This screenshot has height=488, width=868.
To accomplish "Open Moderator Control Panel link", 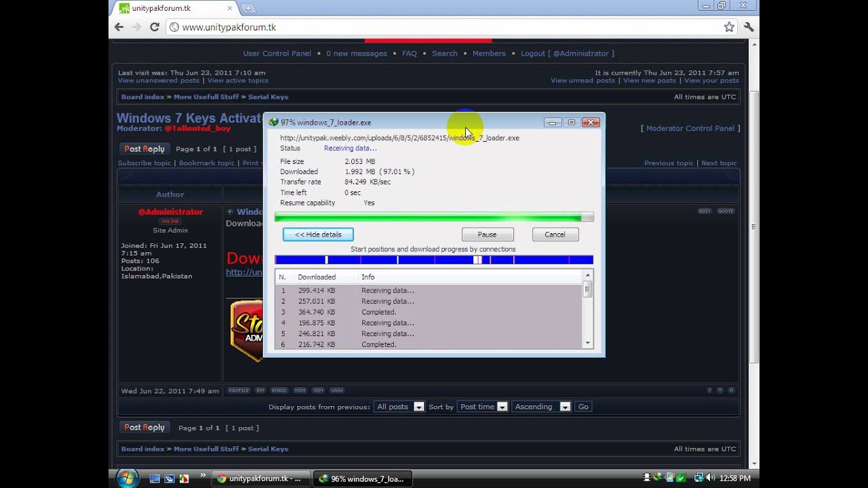I will pyautogui.click(x=690, y=129).
